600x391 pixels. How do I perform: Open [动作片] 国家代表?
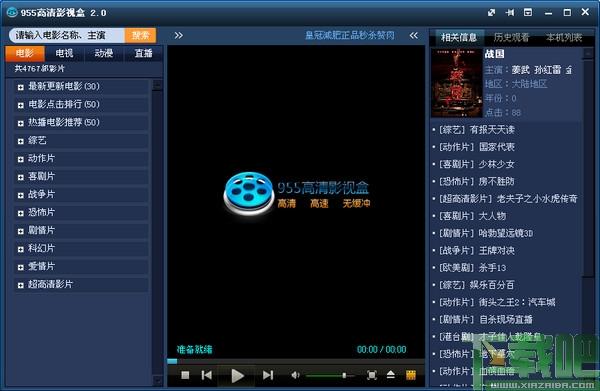(x=476, y=147)
